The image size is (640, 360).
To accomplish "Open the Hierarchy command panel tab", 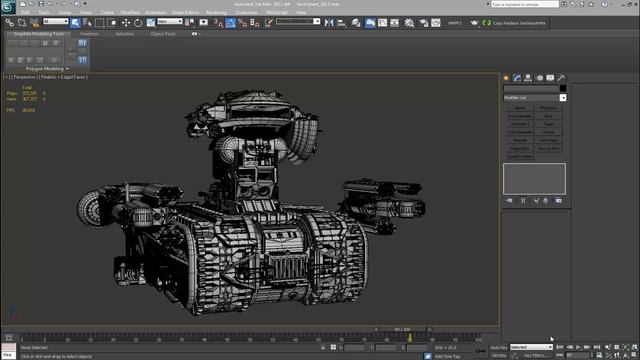I will click(528, 78).
